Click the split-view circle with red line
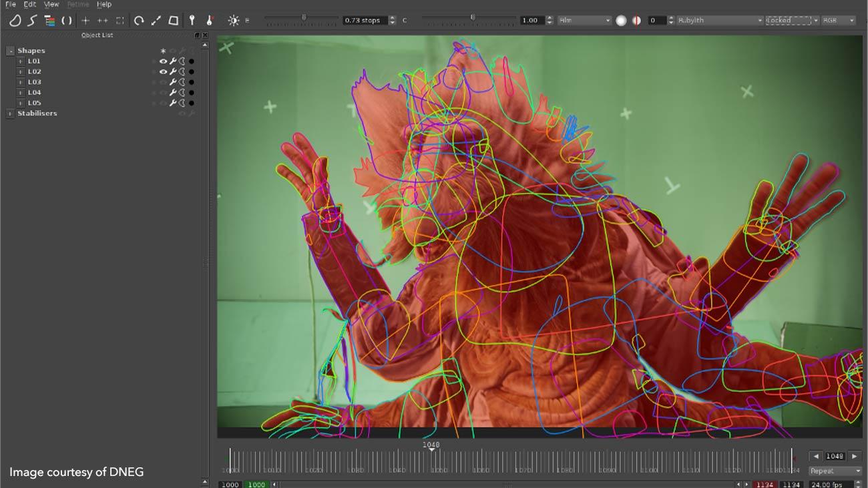868x488 pixels. click(x=636, y=21)
